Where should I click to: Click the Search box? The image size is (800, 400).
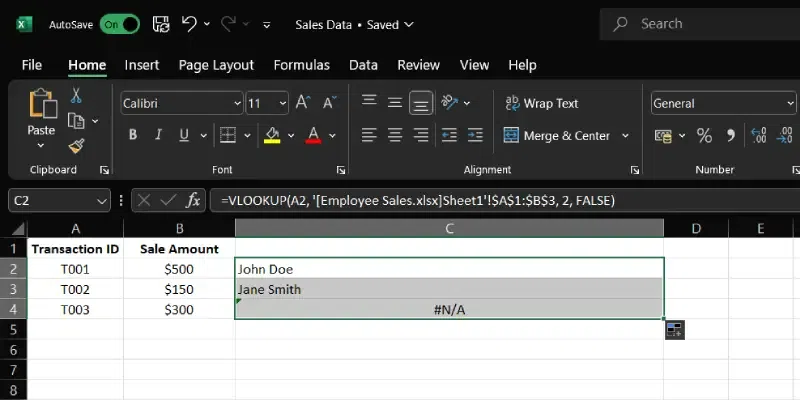pyautogui.click(x=700, y=24)
